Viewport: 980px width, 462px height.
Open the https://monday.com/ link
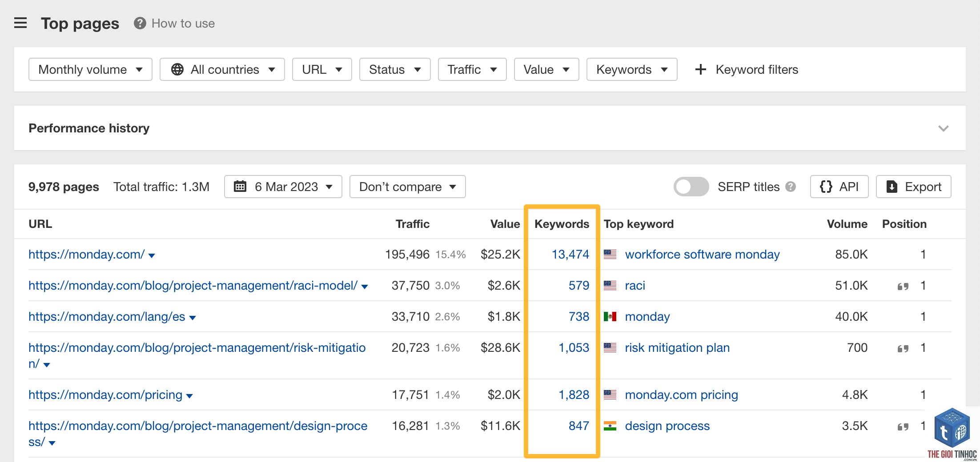87,254
